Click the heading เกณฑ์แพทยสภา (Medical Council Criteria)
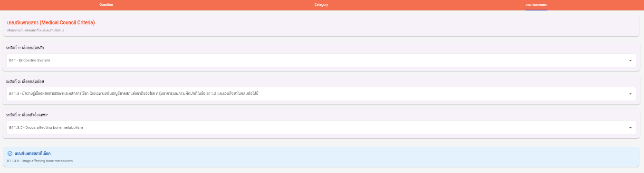The image size is (644, 173). pos(51,22)
